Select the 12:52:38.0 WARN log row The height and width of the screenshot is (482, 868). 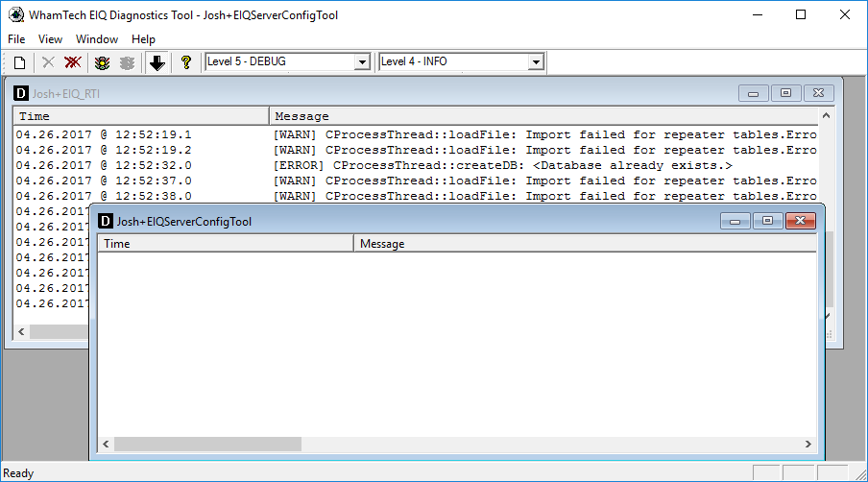point(416,197)
